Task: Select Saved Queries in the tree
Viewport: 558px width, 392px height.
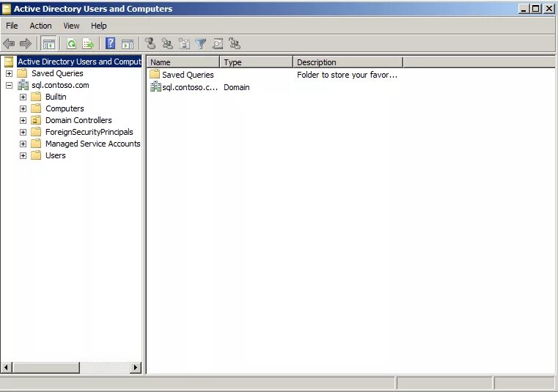Action: coord(57,73)
